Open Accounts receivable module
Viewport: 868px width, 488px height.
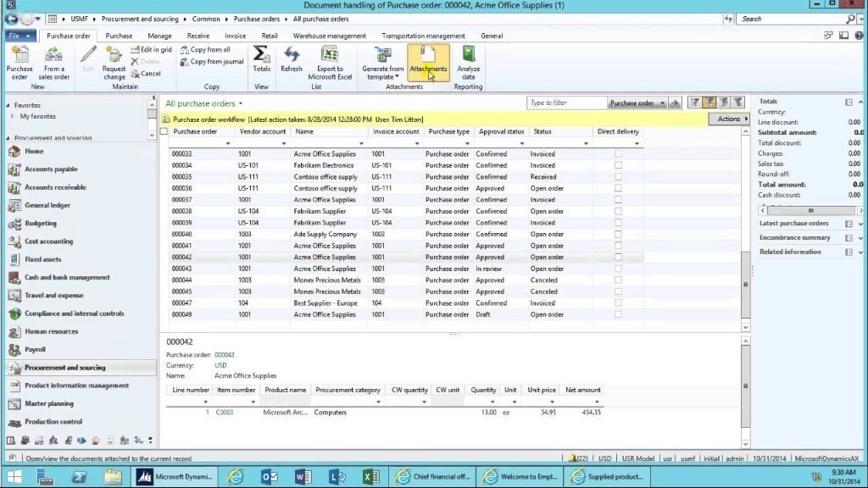pos(55,187)
